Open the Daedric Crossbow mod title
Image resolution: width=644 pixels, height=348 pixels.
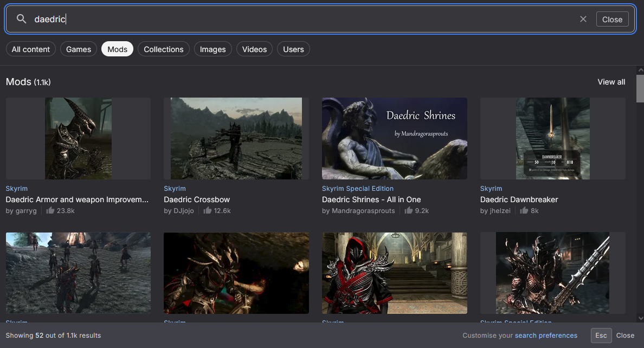pos(197,199)
